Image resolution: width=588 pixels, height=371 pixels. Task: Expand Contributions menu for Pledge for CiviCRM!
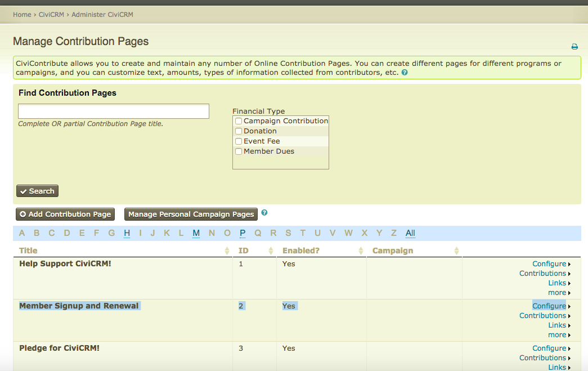(545, 358)
